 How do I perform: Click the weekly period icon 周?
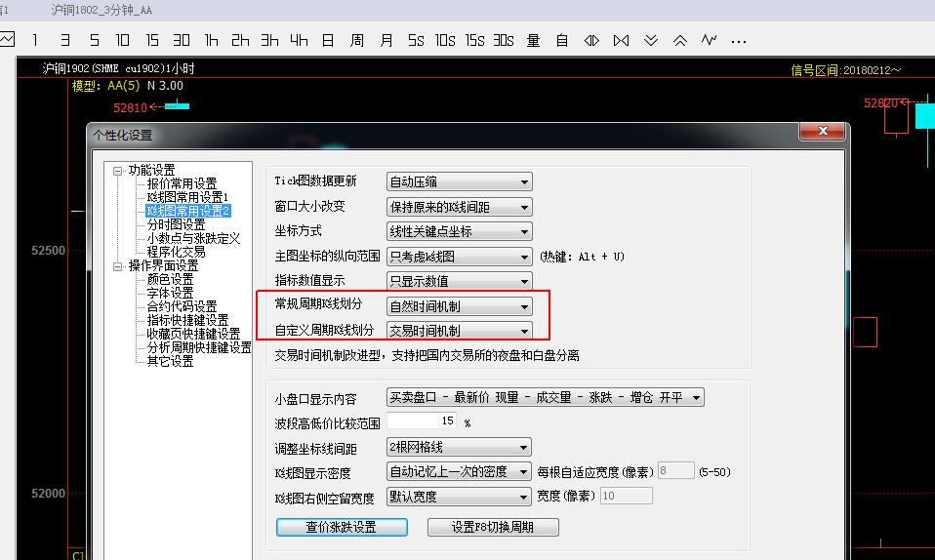(357, 40)
